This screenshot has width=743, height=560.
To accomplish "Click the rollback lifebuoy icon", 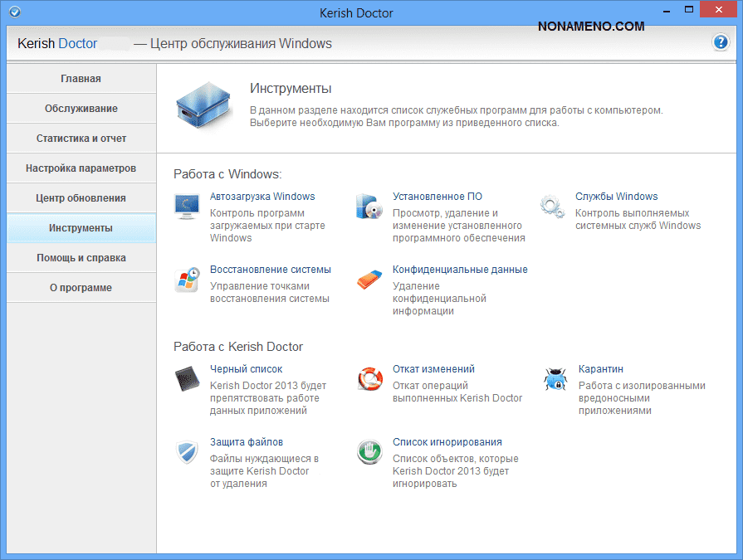I will tap(369, 378).
